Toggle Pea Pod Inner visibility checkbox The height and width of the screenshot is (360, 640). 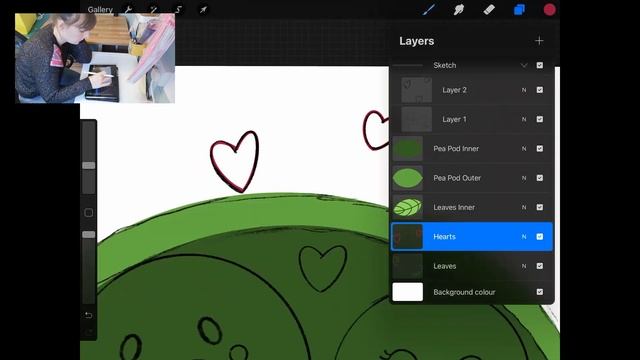[540, 149]
